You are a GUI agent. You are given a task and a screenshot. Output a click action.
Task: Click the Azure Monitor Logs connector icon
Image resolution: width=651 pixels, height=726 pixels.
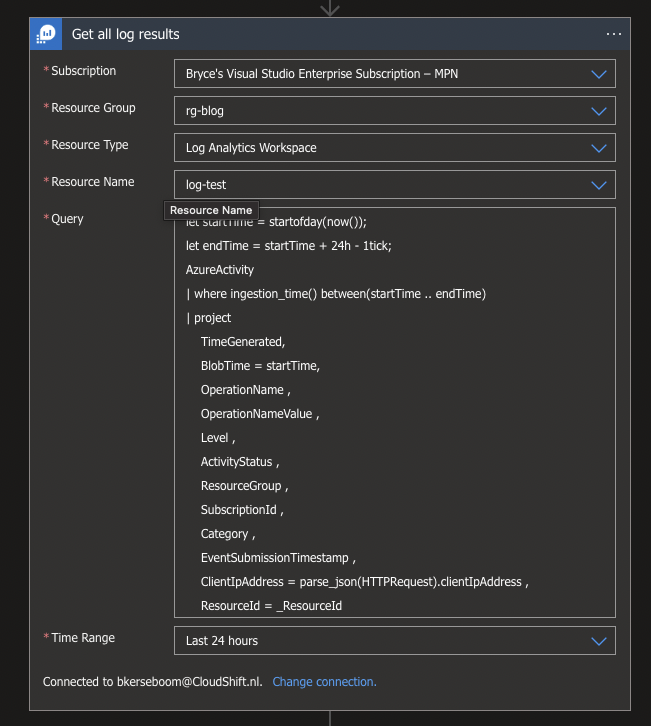(x=47, y=34)
